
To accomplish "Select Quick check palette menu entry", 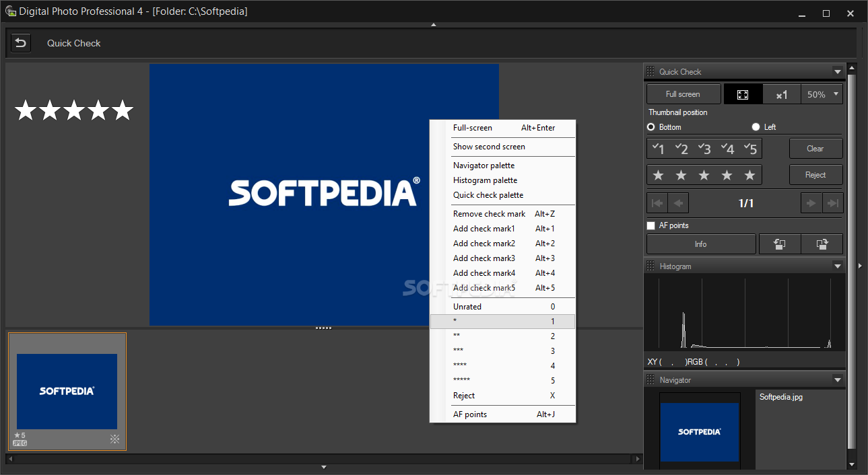I will 503,195.
